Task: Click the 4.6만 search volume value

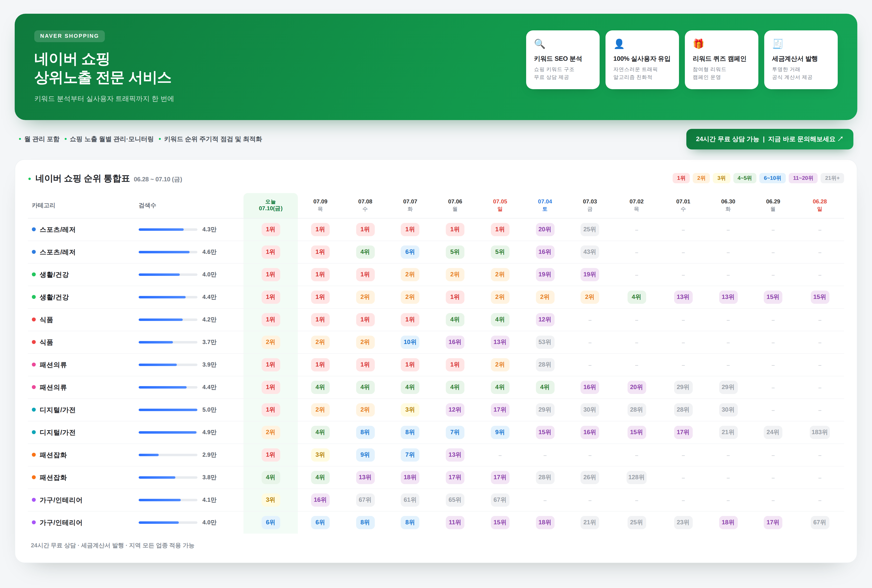Action: [x=209, y=252]
